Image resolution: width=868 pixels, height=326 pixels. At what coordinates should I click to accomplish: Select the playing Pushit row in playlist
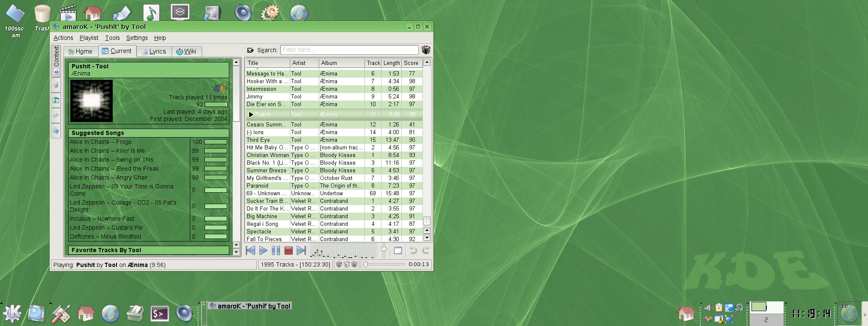click(334, 114)
